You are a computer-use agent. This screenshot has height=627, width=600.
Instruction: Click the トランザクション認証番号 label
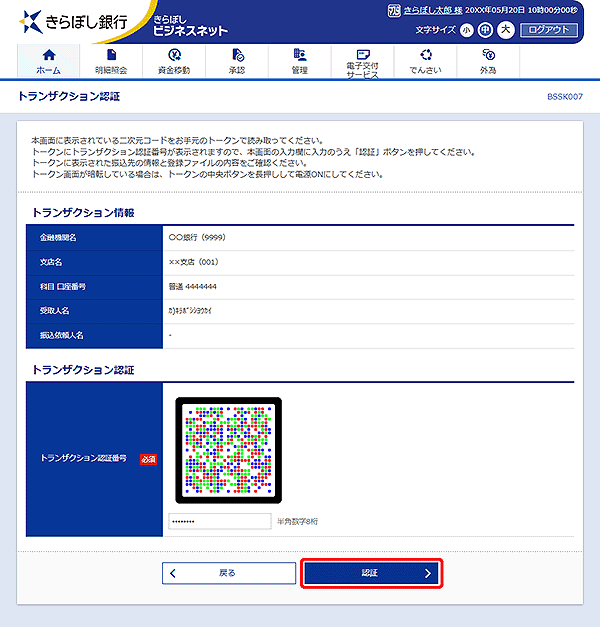[84, 458]
